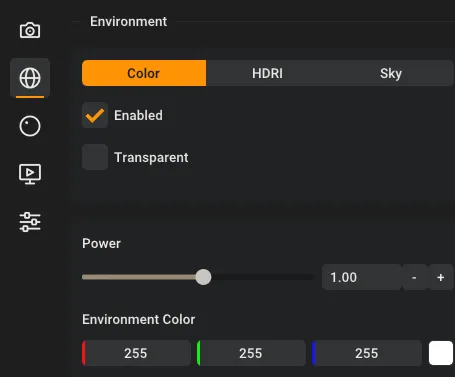
Task: Open the monitor playback sidebar icon
Action: point(30,174)
